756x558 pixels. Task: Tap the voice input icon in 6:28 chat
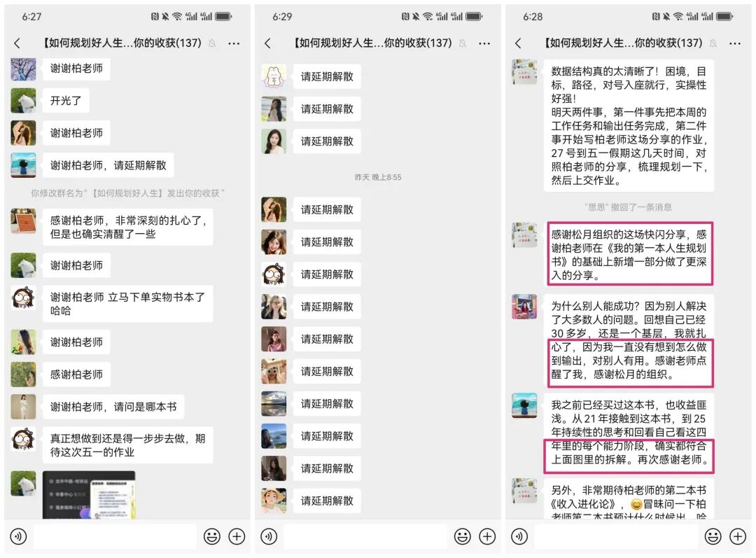click(x=519, y=536)
